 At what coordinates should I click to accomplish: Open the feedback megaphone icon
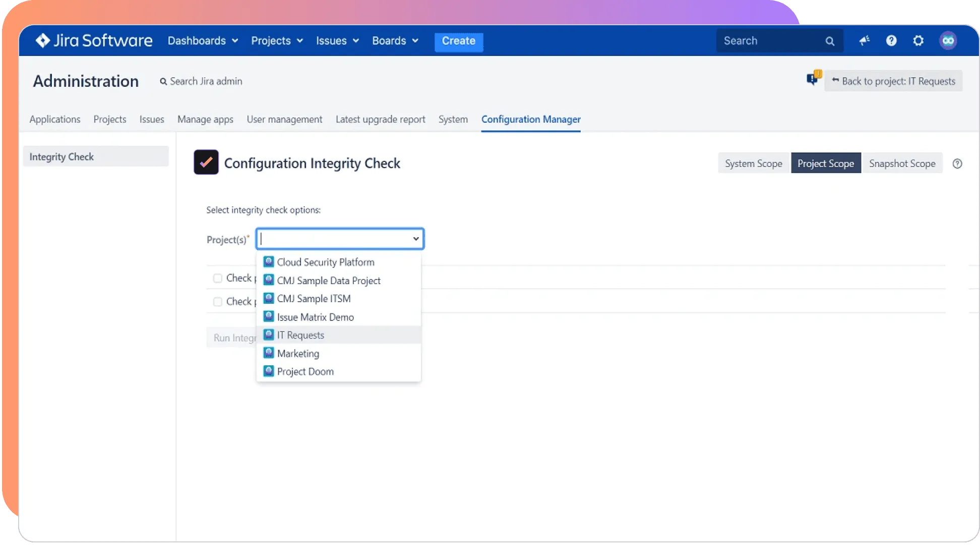(x=865, y=40)
